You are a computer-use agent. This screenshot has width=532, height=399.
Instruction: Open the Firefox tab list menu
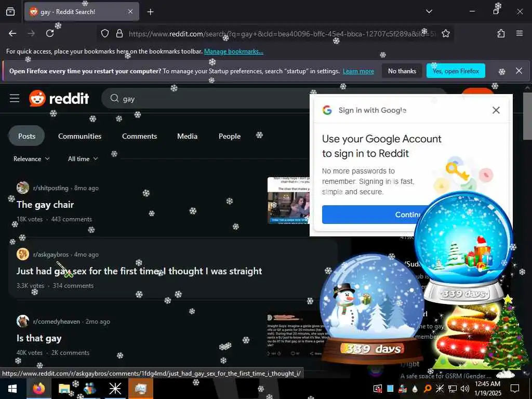click(10, 12)
